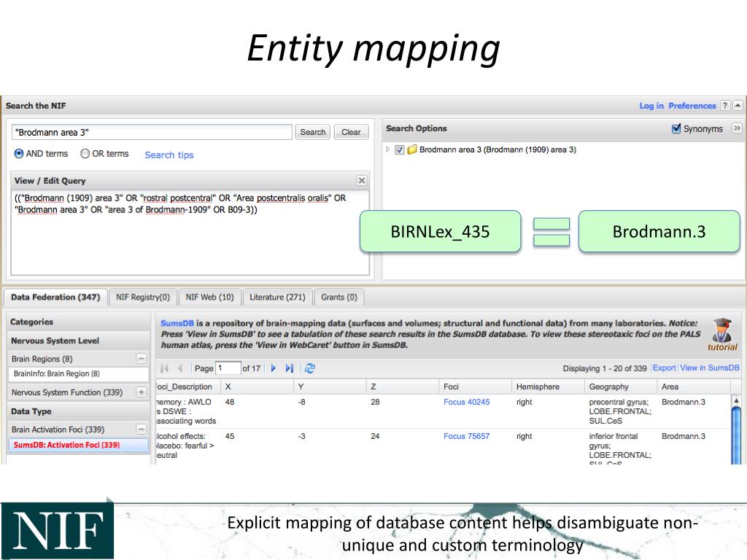
Task: Open the Preferences link
Action: 692,106
